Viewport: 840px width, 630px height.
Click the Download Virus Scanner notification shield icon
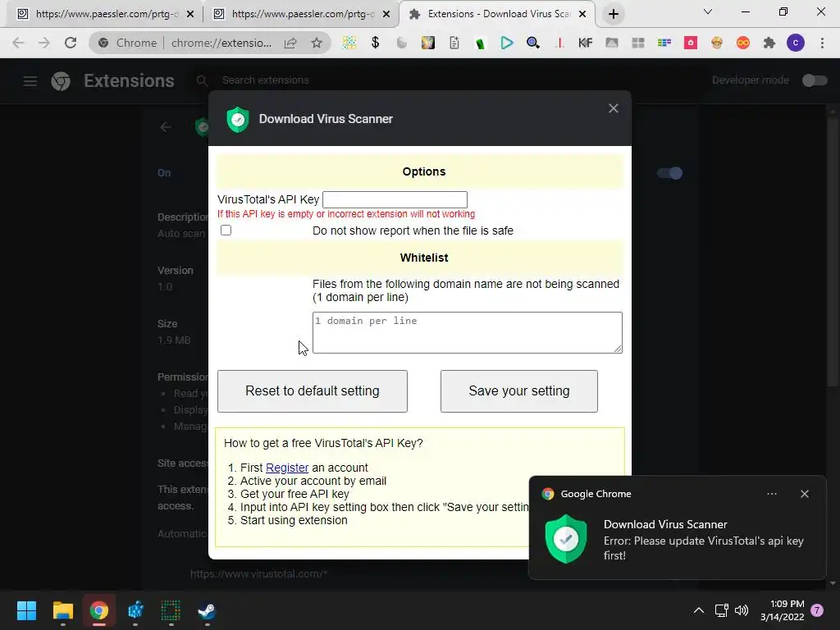click(x=566, y=539)
